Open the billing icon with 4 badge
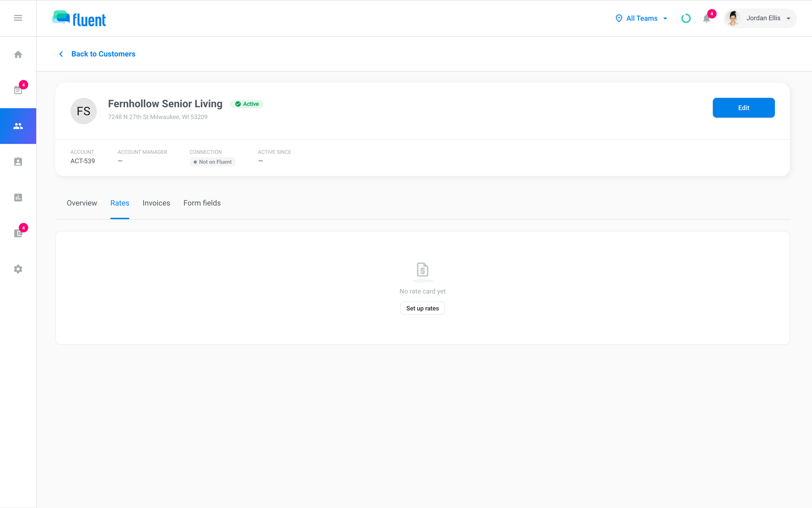Screen dimensions: 812x508 point(18,233)
